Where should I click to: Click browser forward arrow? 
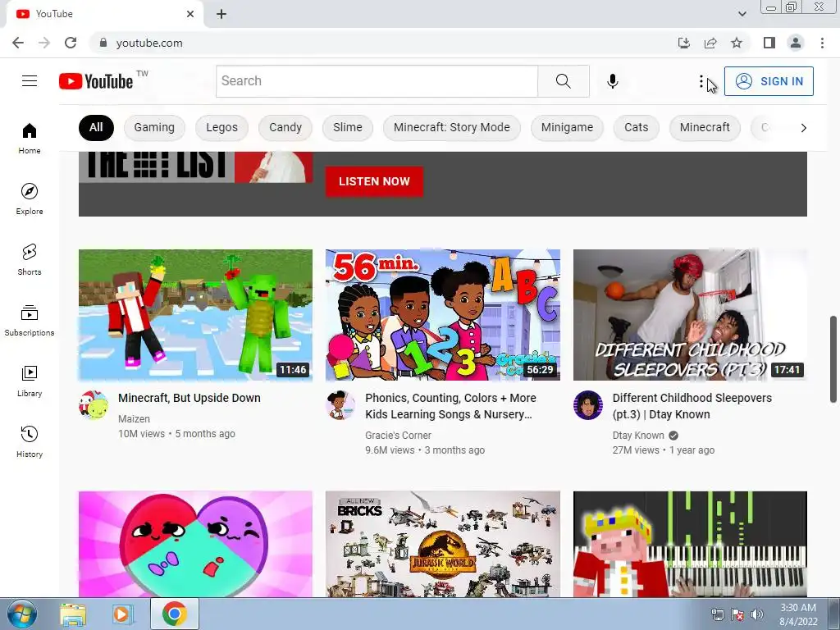[x=44, y=43]
